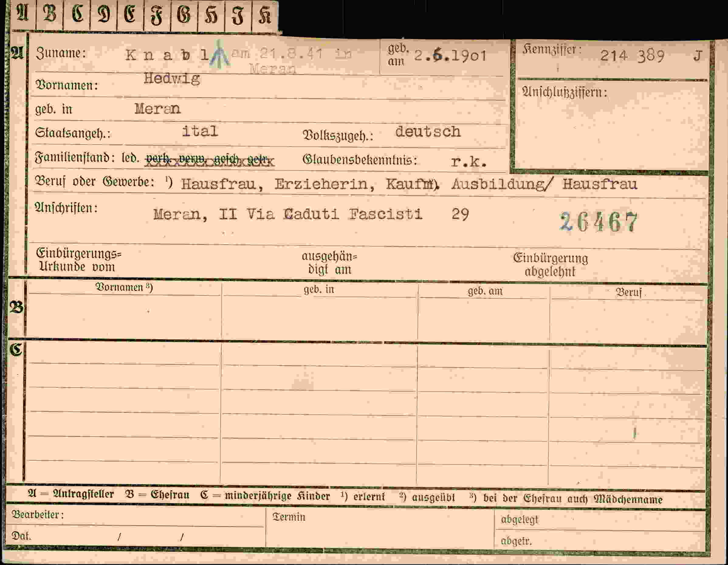Click the legend entry 'B = Ehefrau'

tap(157, 495)
